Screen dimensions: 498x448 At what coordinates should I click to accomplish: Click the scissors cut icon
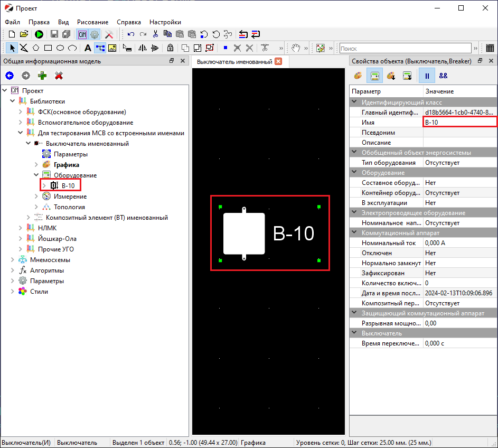click(155, 34)
